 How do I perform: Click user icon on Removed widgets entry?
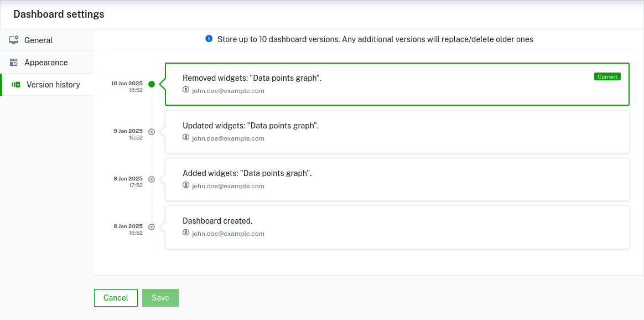186,90
